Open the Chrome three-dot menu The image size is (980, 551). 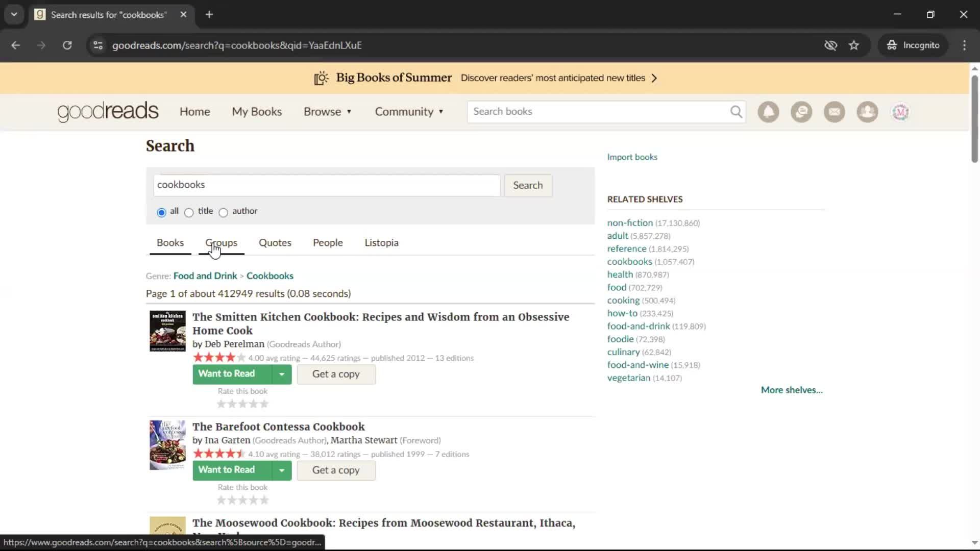(x=964, y=45)
